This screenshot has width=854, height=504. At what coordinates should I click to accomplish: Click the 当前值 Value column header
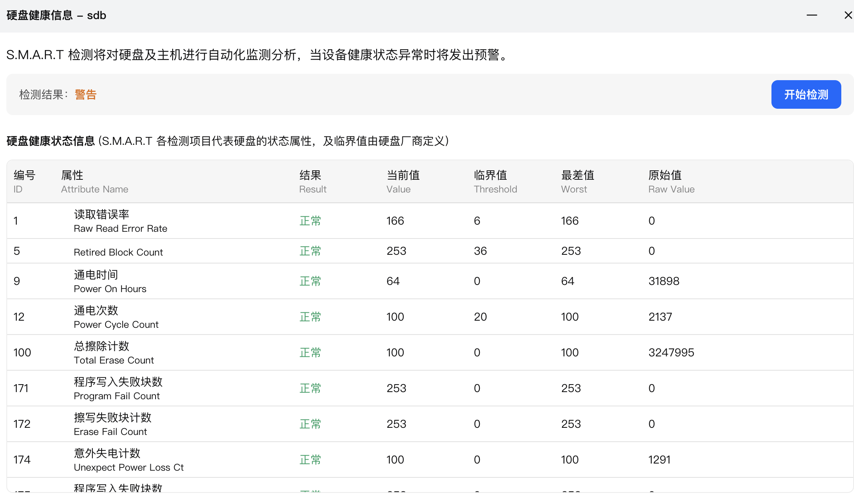[403, 182]
